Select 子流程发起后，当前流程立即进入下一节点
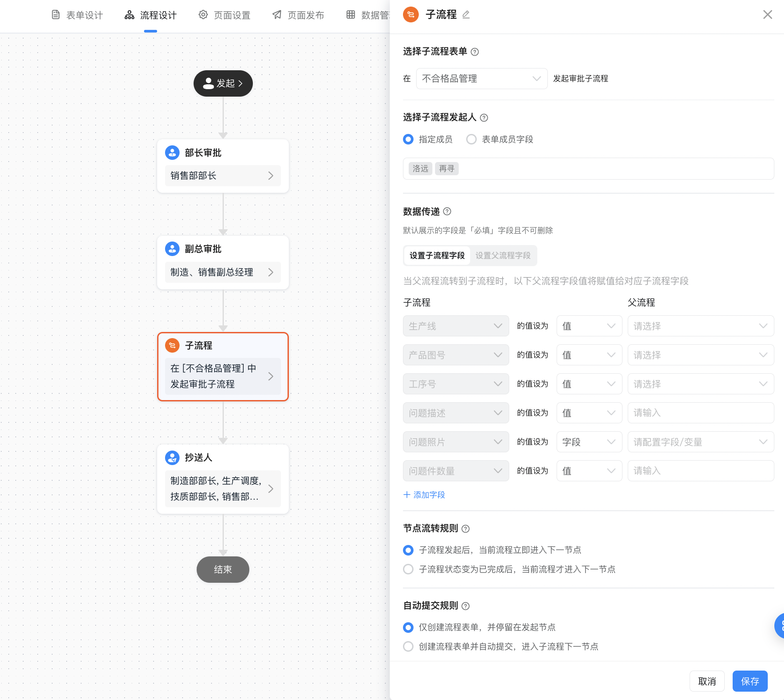The width and height of the screenshot is (784, 700). pos(408,550)
